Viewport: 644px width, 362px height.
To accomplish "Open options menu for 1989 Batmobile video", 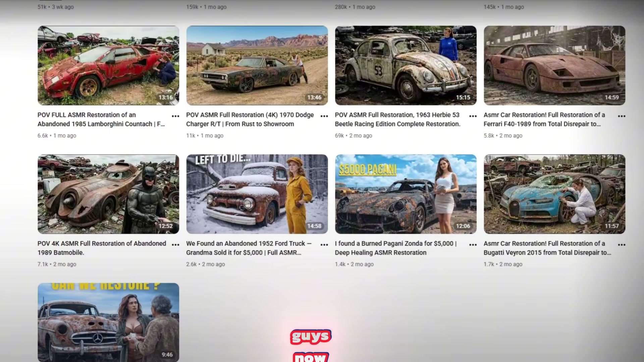I will pyautogui.click(x=175, y=245).
